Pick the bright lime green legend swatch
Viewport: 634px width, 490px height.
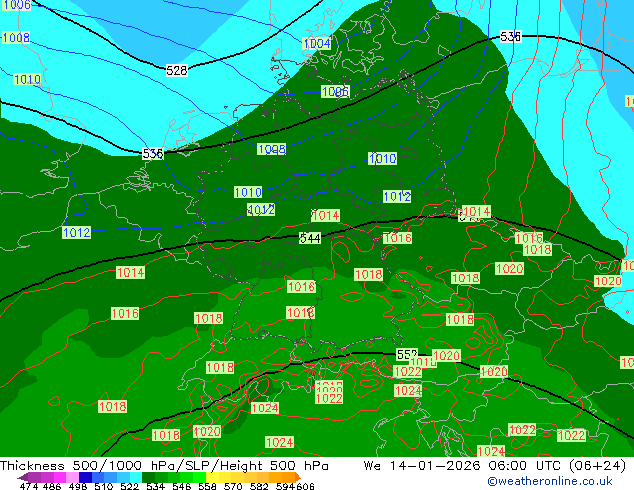199,477
